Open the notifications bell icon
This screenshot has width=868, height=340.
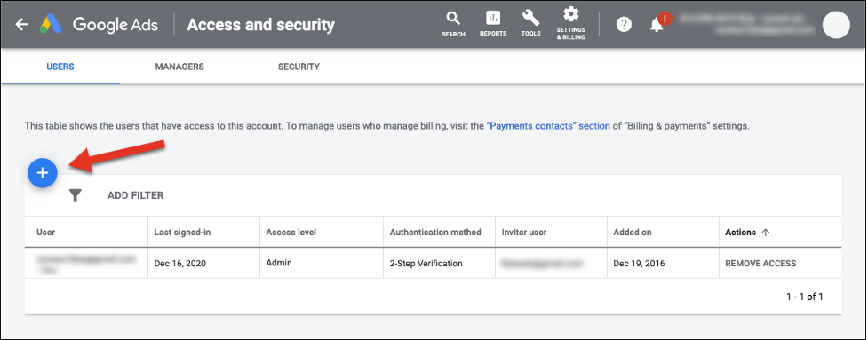(x=657, y=24)
